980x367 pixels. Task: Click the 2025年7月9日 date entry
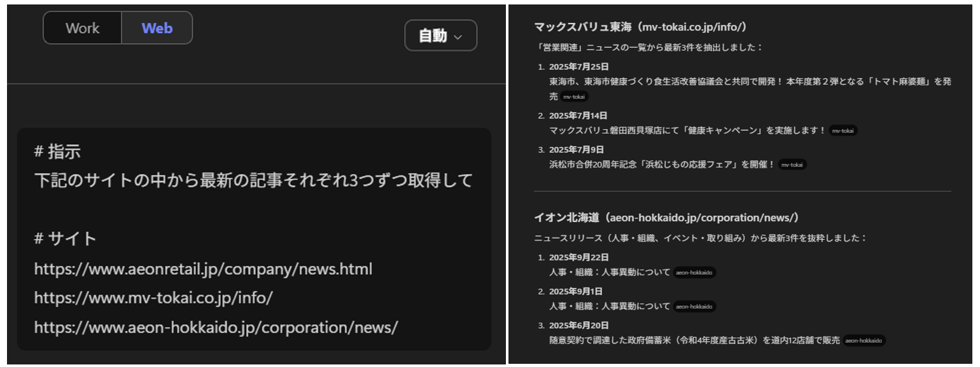coord(577,150)
